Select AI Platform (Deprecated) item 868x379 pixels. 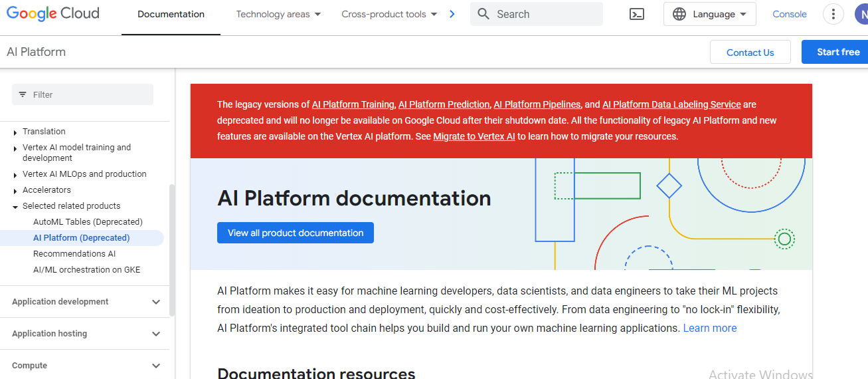(x=82, y=238)
